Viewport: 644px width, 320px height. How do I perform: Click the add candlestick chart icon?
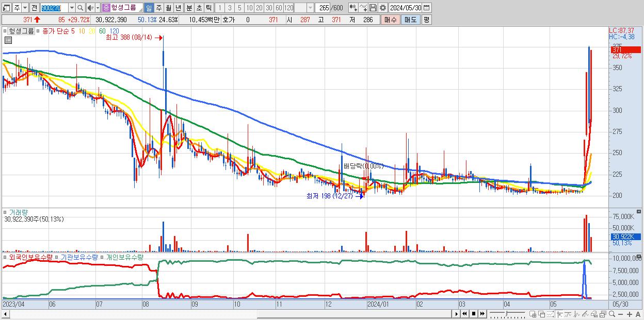[x=353, y=8]
